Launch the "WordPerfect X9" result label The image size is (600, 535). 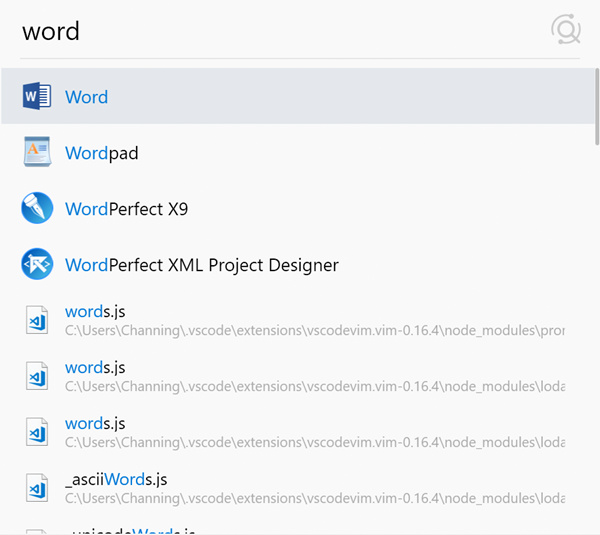pos(126,209)
